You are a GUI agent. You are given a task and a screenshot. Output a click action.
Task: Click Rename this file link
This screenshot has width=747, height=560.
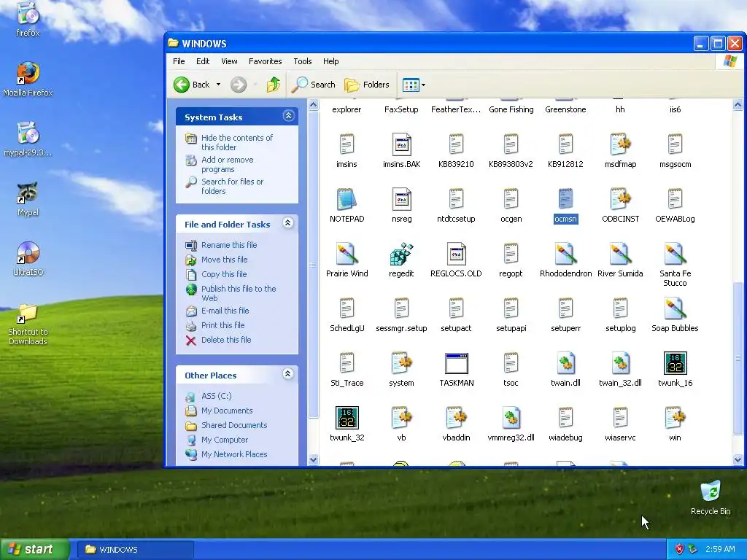click(229, 245)
